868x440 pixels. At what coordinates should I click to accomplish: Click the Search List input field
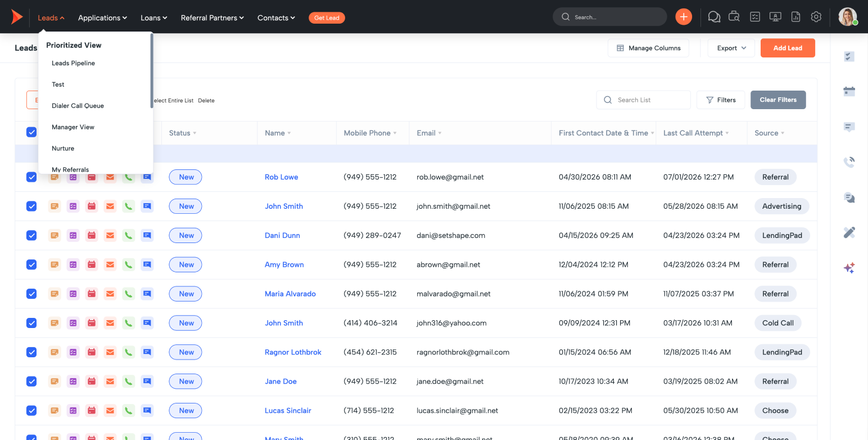coord(643,100)
